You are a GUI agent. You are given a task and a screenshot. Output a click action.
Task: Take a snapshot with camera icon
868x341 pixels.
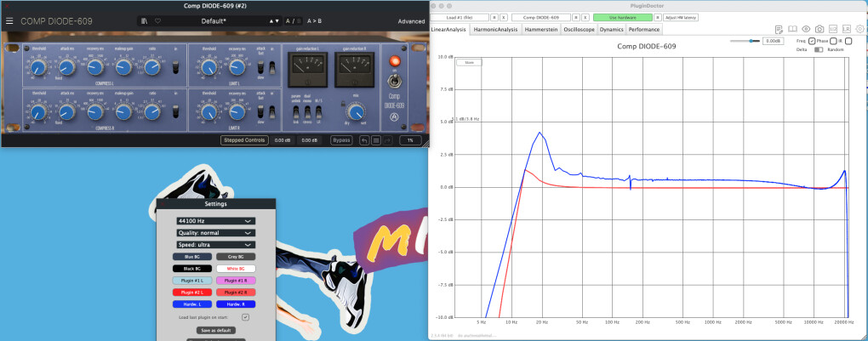point(819,29)
